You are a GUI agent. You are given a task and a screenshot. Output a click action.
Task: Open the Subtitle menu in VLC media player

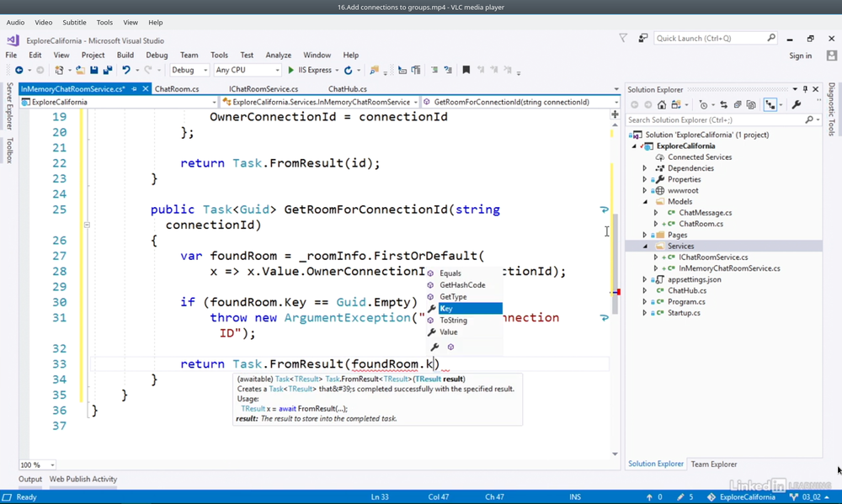point(74,23)
